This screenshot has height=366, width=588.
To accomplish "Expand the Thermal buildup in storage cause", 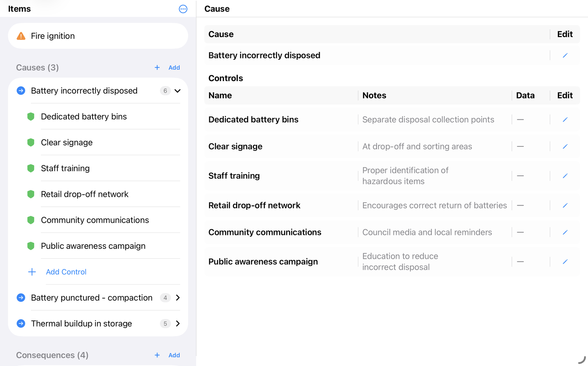I will click(178, 323).
